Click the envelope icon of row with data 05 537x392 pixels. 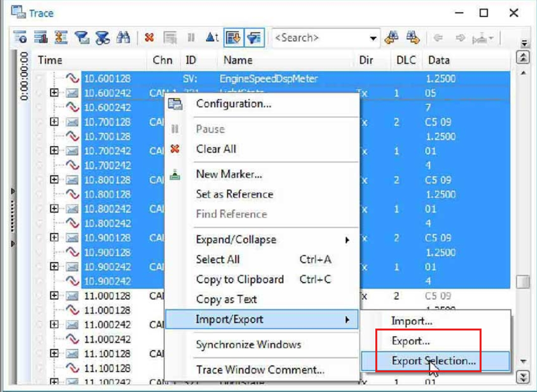pyautogui.click(x=72, y=93)
